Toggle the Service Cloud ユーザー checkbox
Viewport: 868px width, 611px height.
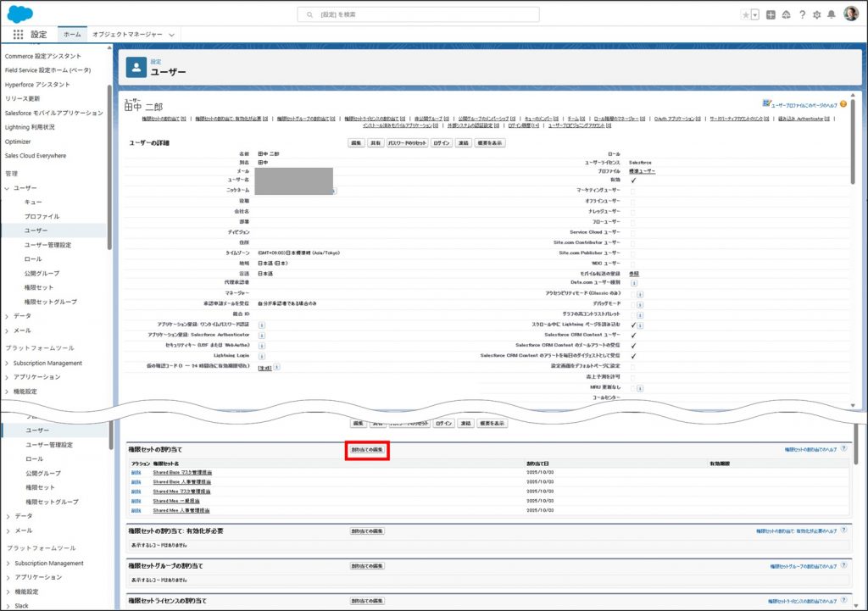(632, 231)
